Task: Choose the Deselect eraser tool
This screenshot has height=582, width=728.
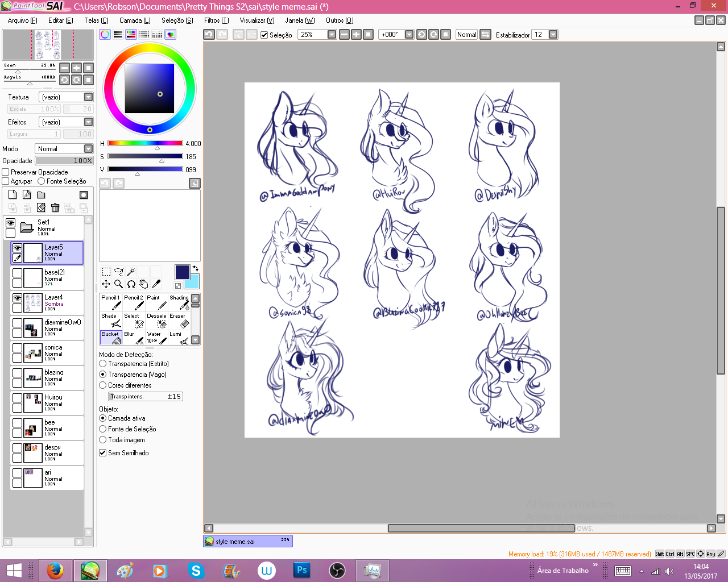Action: [x=156, y=321]
